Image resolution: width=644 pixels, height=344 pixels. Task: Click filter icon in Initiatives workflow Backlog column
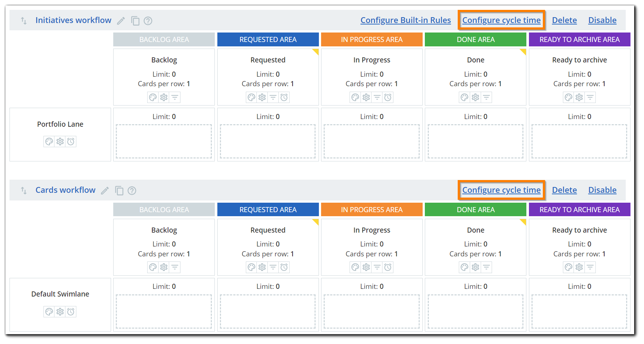pyautogui.click(x=175, y=98)
